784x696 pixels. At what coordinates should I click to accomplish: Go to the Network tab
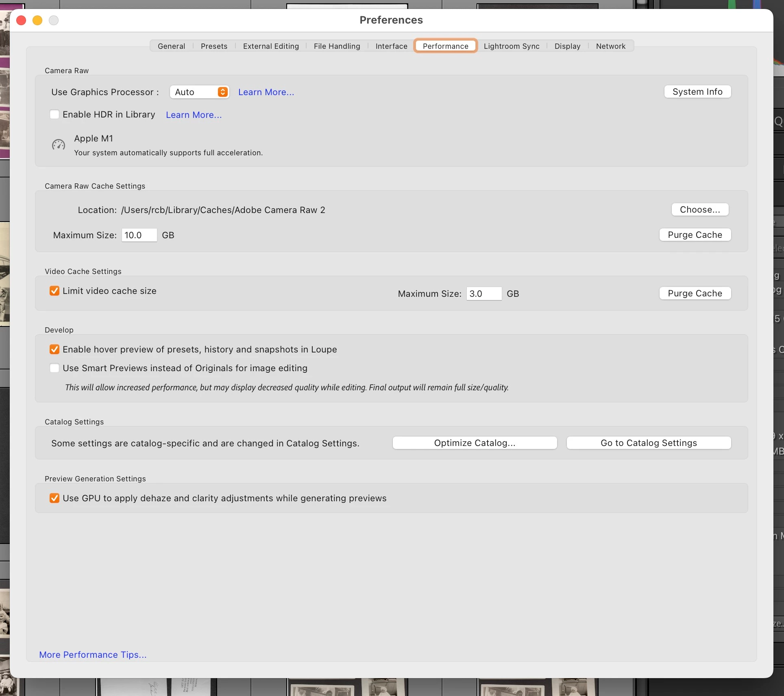click(x=610, y=46)
